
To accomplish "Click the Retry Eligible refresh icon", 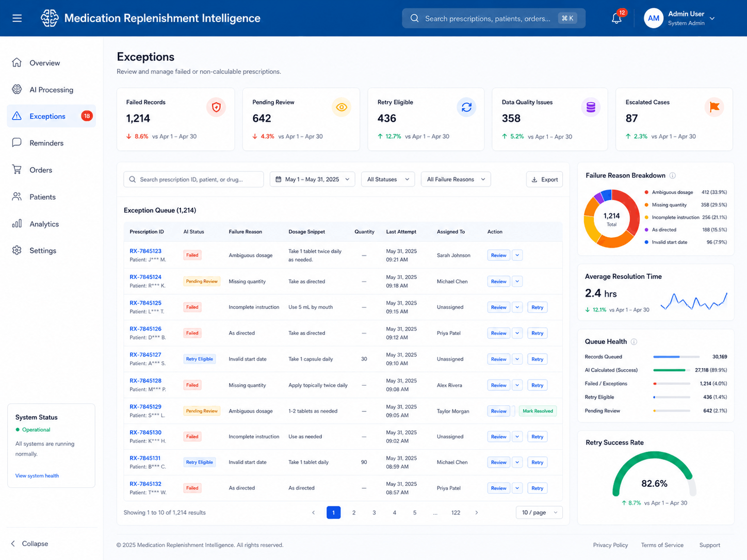I will 466,107.
